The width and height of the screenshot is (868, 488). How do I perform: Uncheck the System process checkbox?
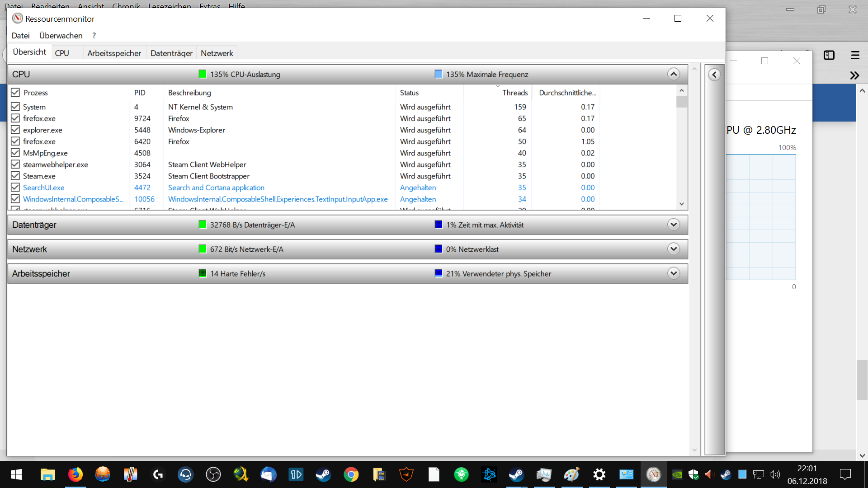click(15, 107)
